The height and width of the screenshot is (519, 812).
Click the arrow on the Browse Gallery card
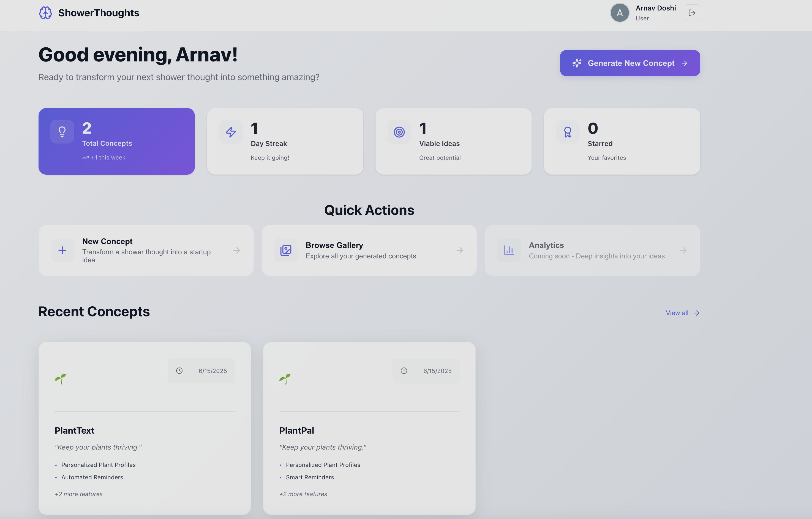click(x=460, y=250)
